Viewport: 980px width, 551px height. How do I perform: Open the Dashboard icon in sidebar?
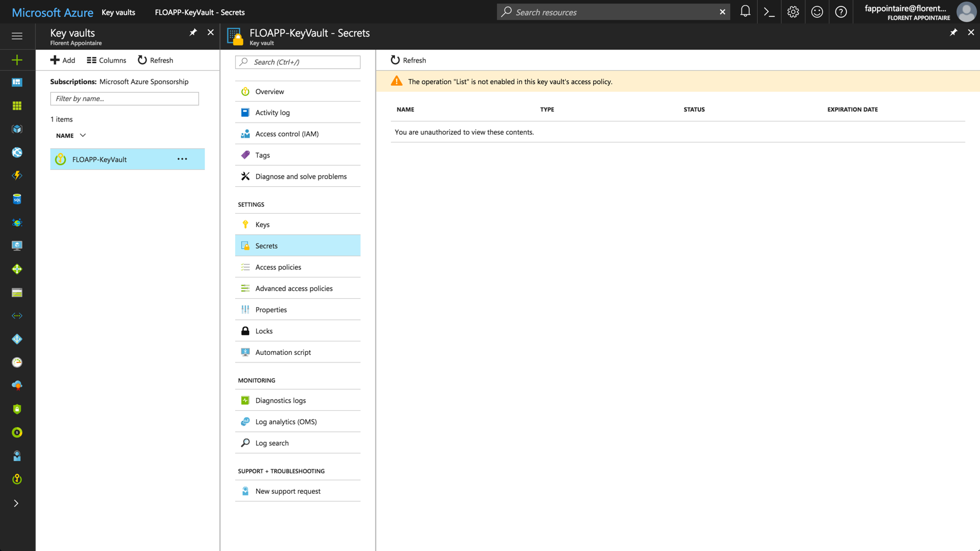pos(17,82)
